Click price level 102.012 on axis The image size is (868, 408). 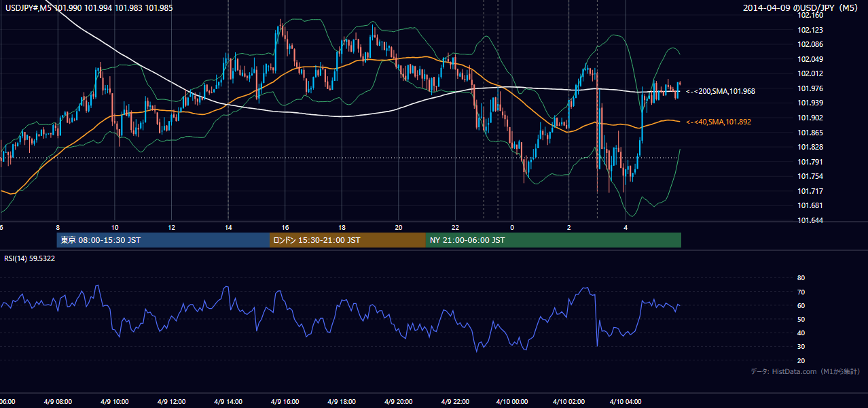click(810, 73)
